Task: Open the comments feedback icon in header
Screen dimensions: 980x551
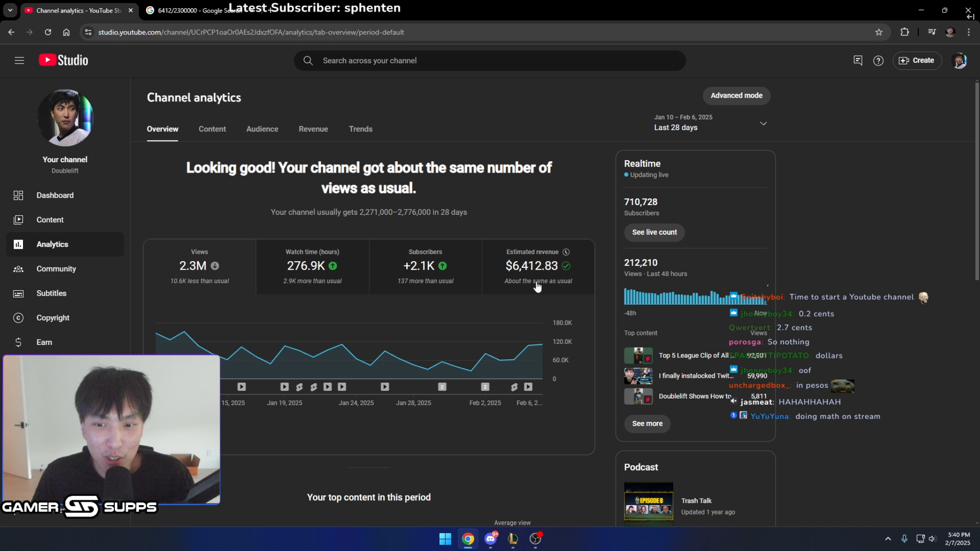Action: 857,60
